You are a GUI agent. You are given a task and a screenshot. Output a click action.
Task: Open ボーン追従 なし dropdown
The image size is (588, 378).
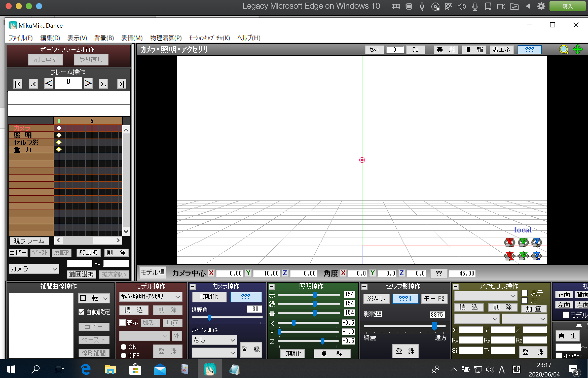(x=214, y=340)
